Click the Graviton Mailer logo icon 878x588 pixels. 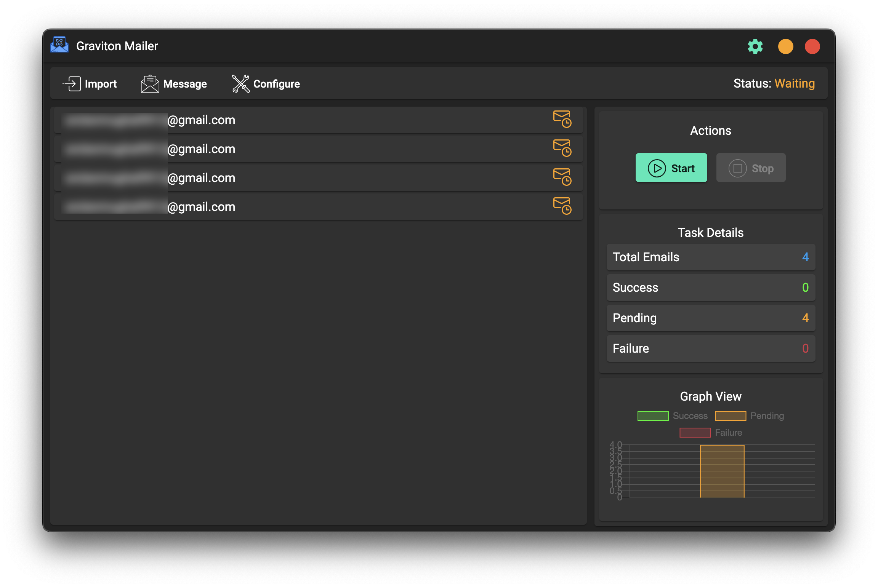[59, 45]
